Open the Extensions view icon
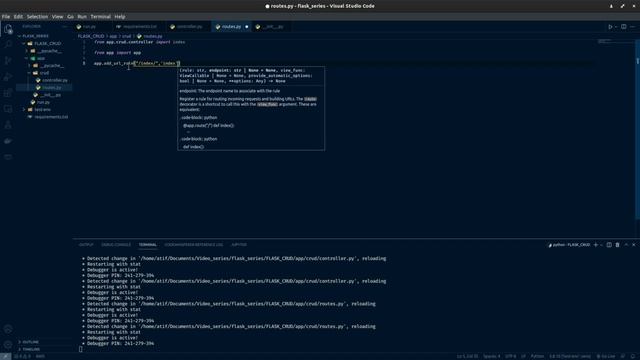This screenshot has height=360, width=640. point(8,93)
